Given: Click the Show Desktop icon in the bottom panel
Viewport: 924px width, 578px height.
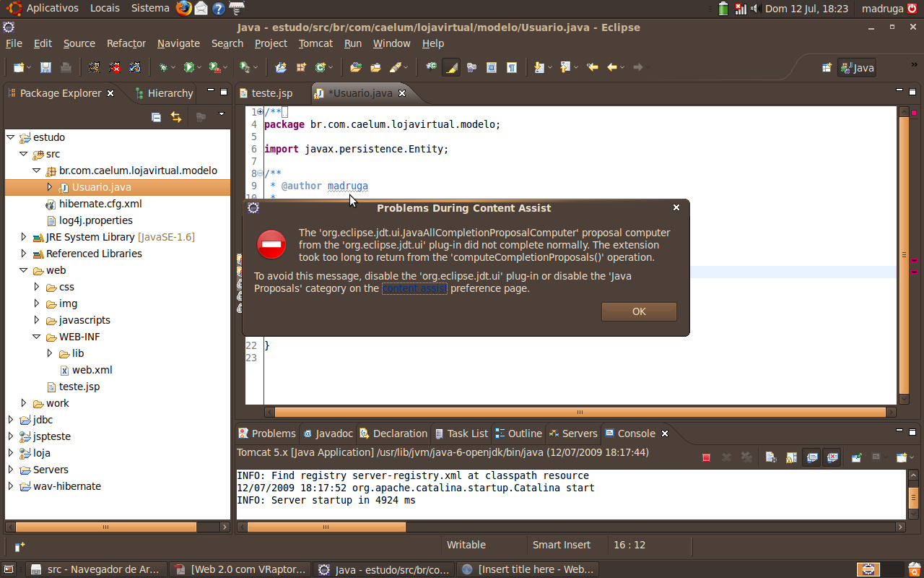Looking at the screenshot, I should (8, 569).
